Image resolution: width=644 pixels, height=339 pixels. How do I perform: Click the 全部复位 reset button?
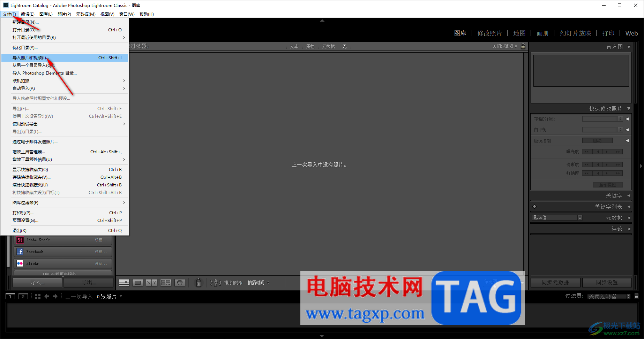(x=608, y=185)
